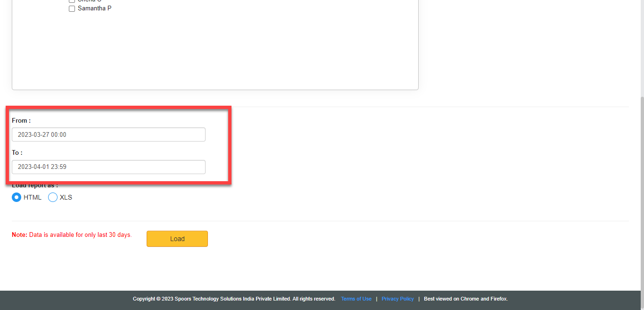Select the HTML report radio button
644x310 pixels.
point(17,197)
